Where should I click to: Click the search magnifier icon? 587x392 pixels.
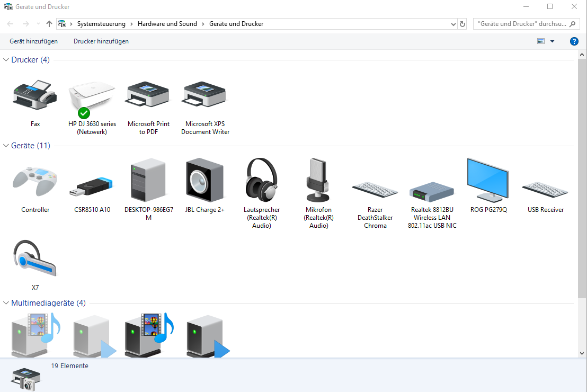pyautogui.click(x=572, y=24)
